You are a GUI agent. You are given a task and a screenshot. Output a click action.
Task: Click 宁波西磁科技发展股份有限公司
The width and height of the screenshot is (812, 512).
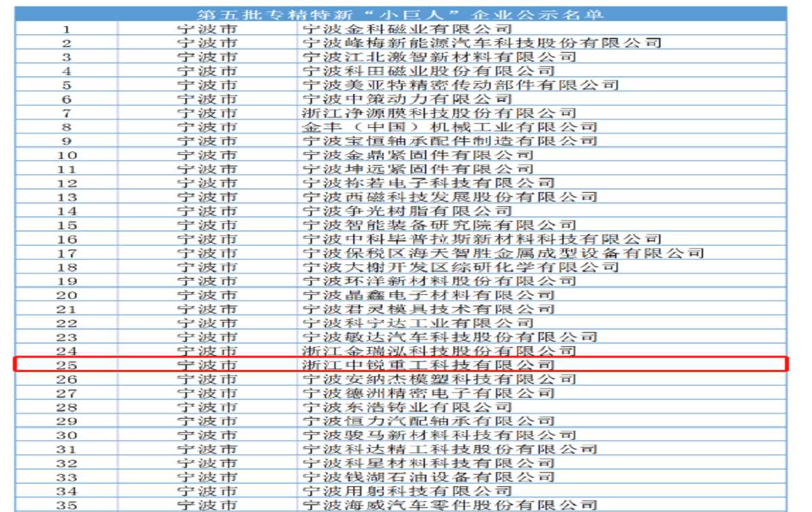pos(450,197)
